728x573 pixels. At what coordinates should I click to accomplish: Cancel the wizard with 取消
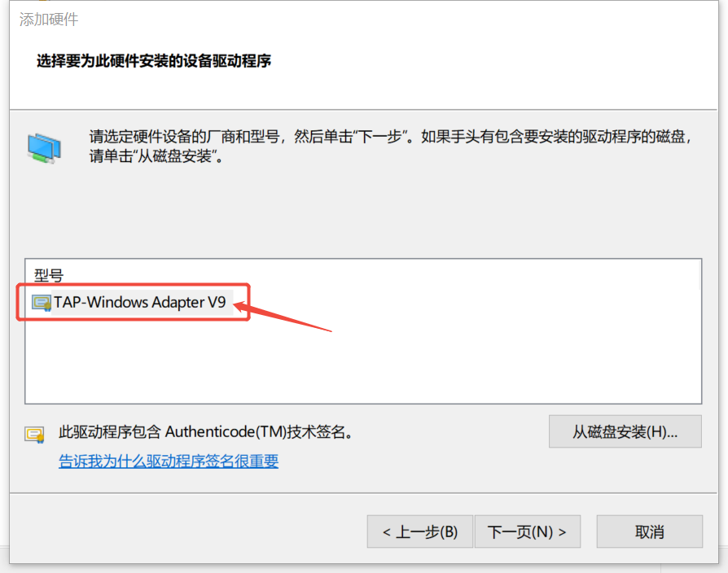pos(649,531)
